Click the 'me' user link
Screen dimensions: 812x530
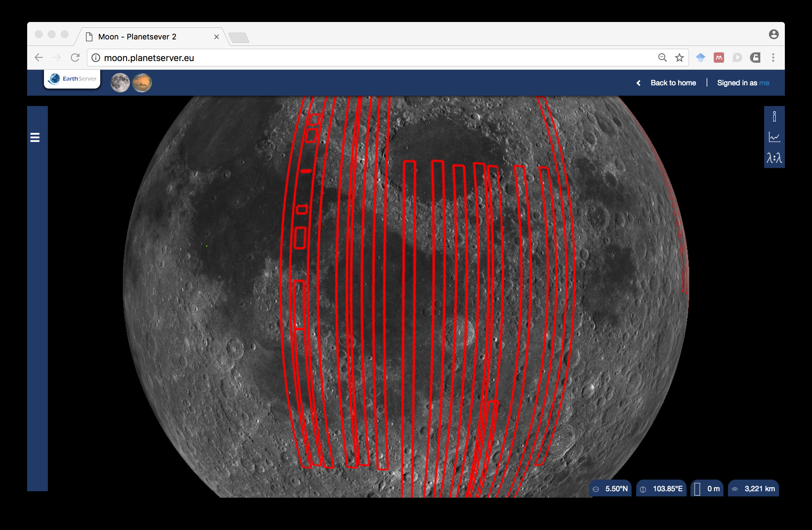764,83
